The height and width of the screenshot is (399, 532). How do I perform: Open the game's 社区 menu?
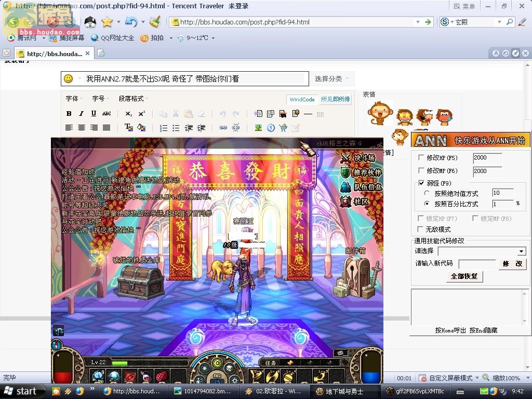tap(354, 201)
